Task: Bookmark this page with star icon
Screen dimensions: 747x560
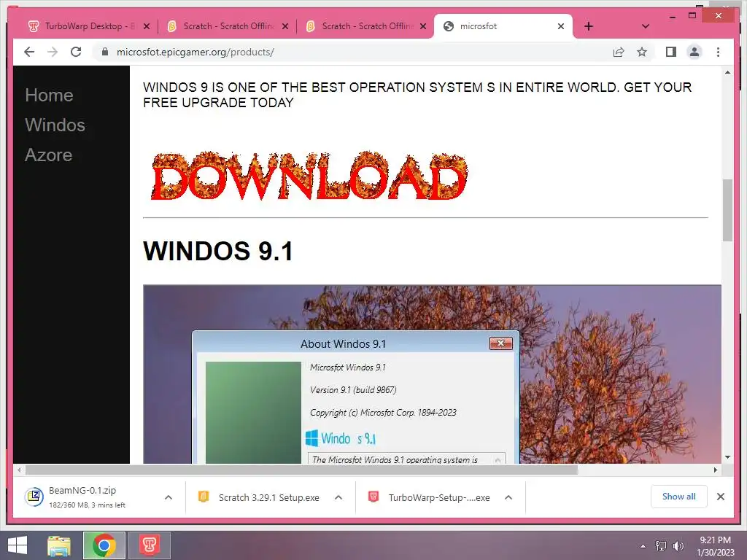Action: coord(642,52)
